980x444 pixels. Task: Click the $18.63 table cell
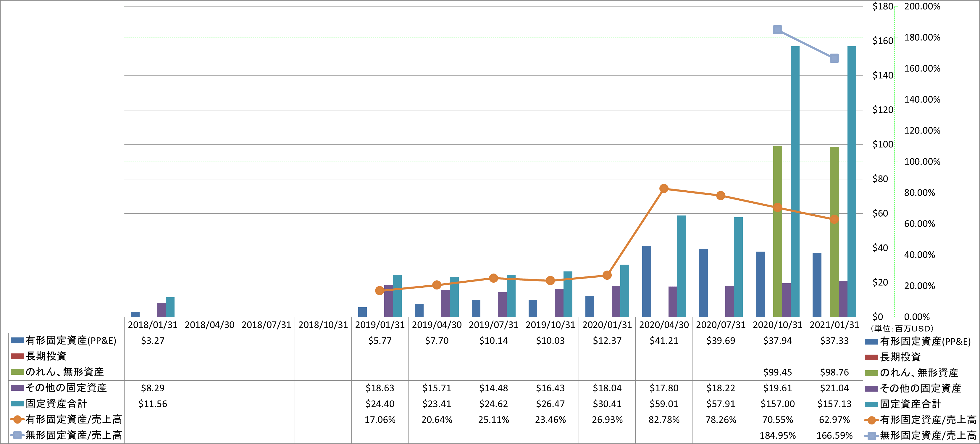380,388
